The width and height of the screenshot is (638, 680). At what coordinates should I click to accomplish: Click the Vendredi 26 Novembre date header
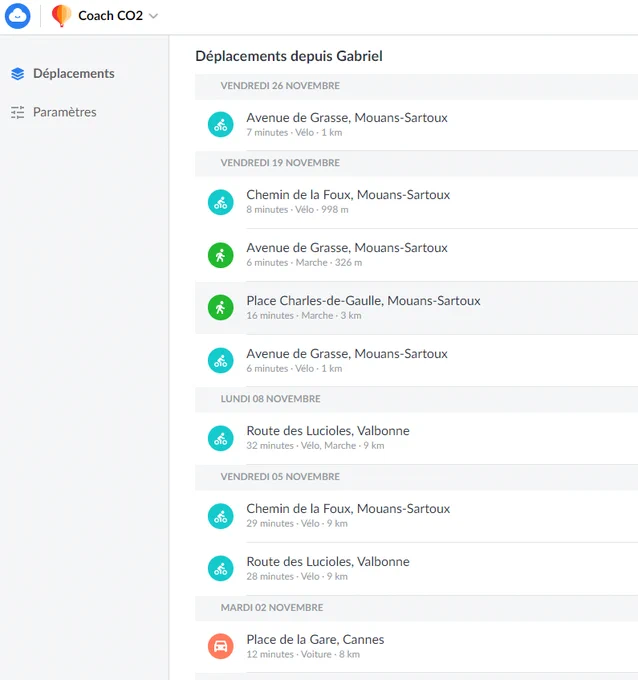coord(416,86)
